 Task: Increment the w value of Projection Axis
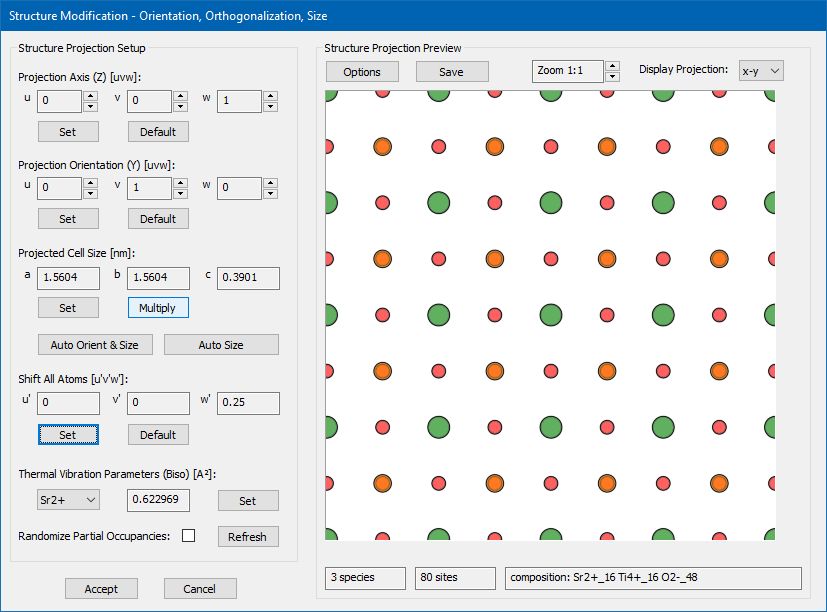(x=270, y=96)
